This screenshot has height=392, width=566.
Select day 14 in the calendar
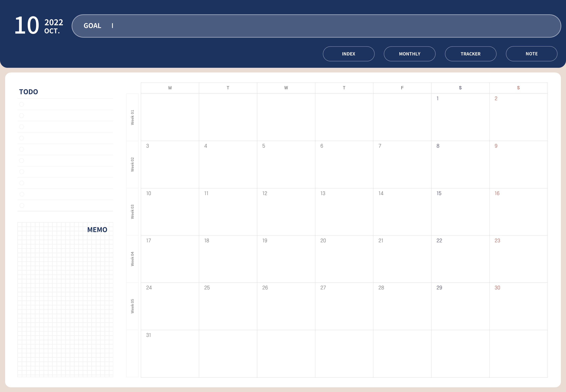402,212
